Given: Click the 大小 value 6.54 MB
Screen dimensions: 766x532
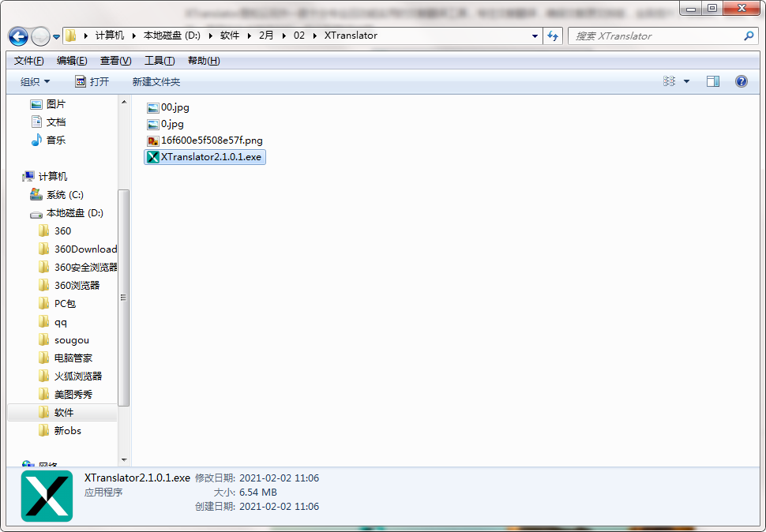Looking at the screenshot, I should pos(258,492).
